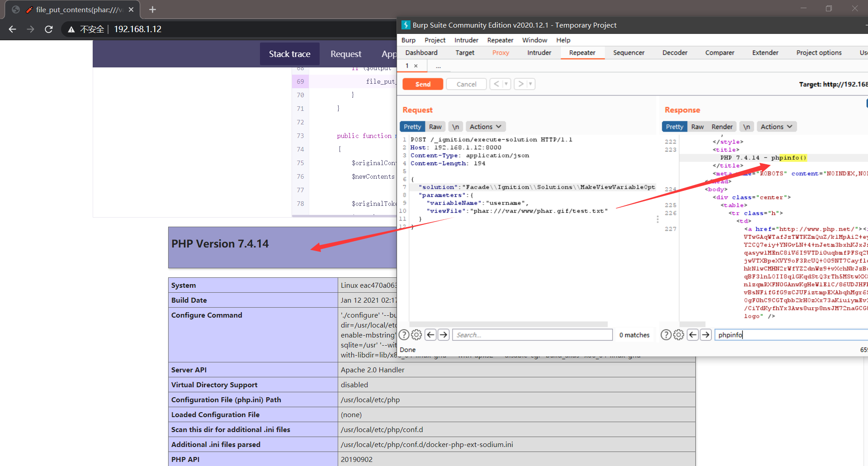Click the Response search field containing phpinfo

[791, 335]
